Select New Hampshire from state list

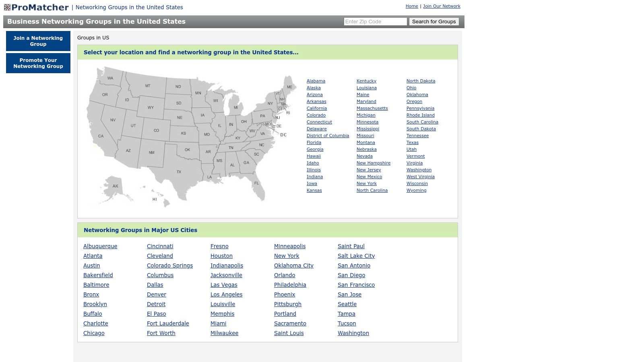[x=373, y=163]
